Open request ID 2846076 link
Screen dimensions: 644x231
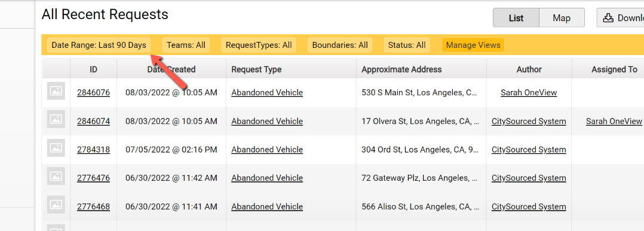(93, 93)
